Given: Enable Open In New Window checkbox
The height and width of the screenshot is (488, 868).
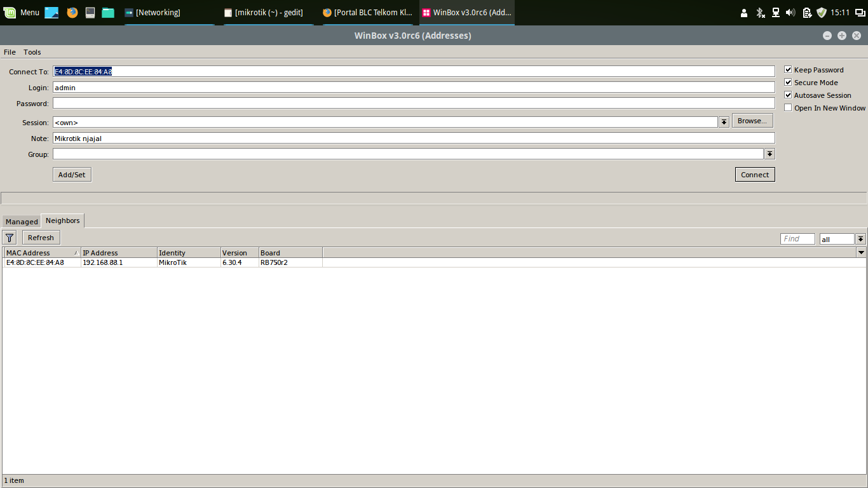Looking at the screenshot, I should 788,108.
